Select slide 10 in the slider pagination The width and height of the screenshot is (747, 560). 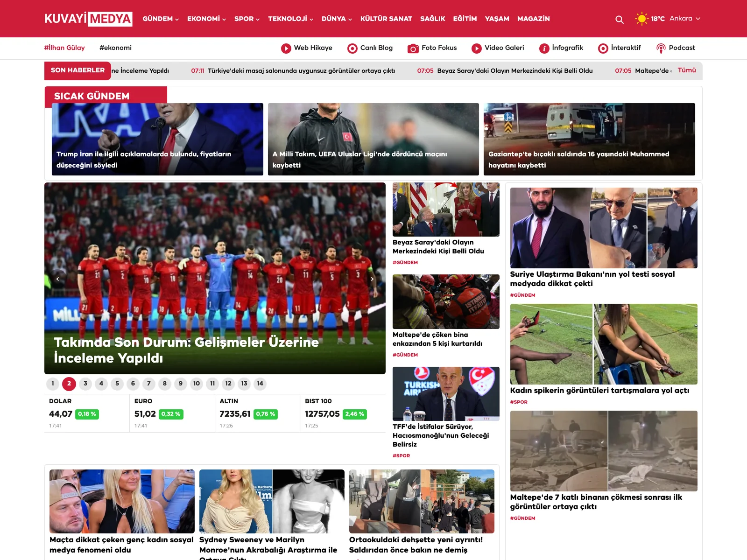197,384
